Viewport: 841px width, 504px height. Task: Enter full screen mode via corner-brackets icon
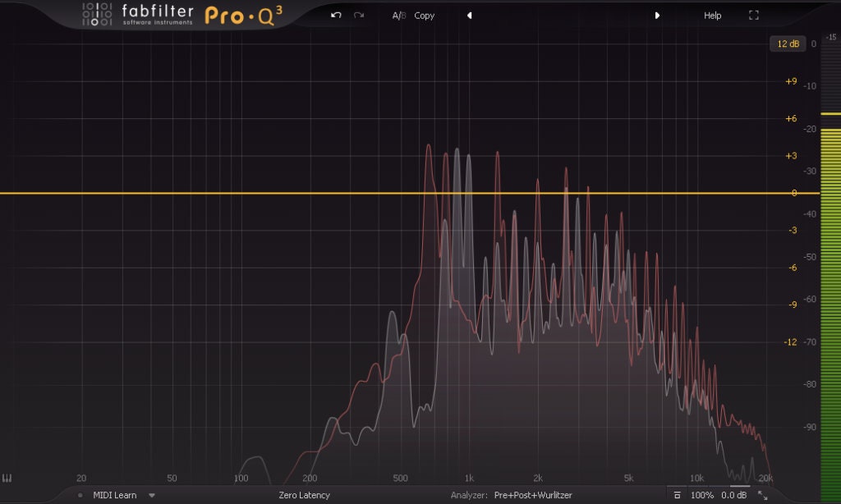[x=754, y=16]
